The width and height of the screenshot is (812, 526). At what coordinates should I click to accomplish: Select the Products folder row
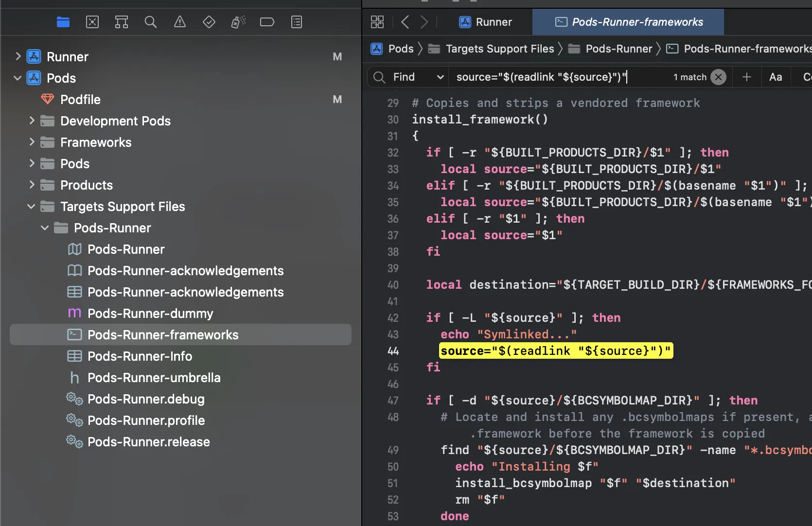pos(180,185)
